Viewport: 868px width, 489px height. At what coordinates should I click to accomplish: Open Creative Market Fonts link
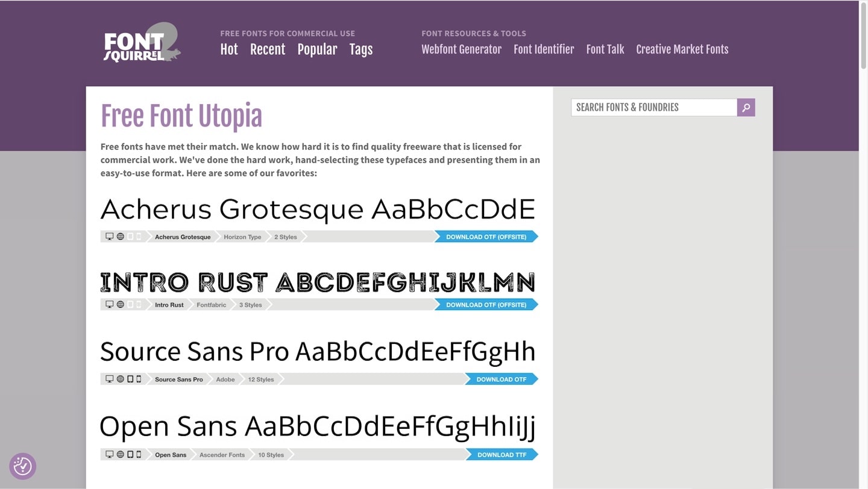pyautogui.click(x=682, y=49)
